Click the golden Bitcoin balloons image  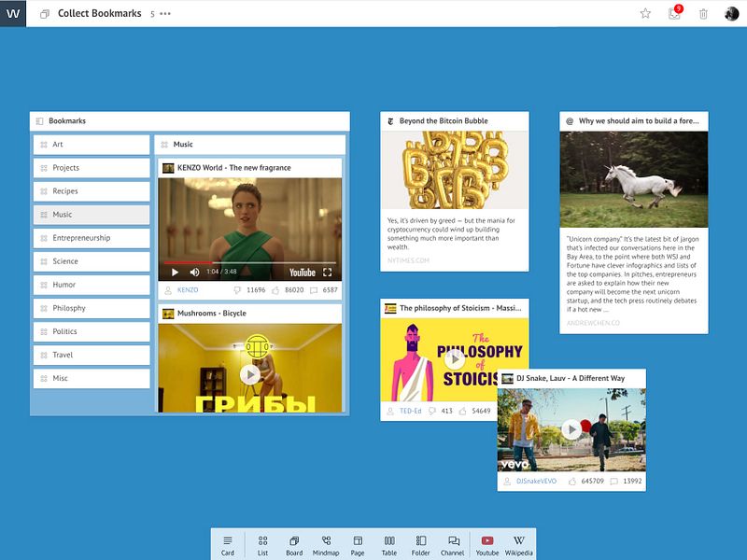pyautogui.click(x=455, y=170)
